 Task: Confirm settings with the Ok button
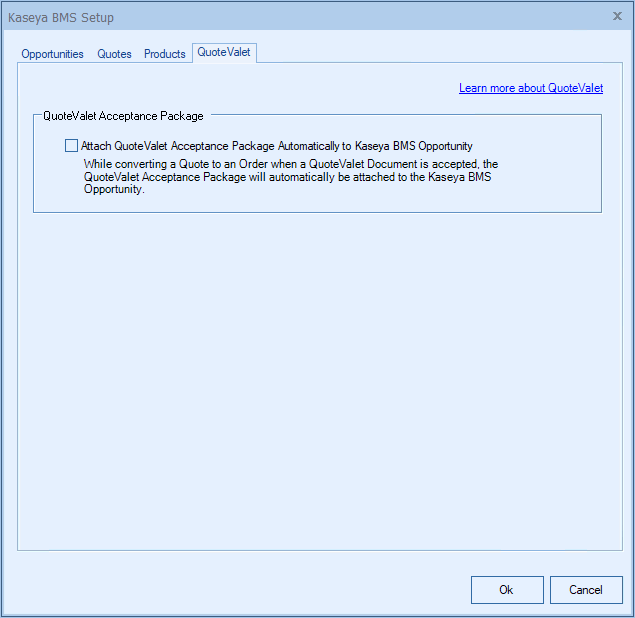click(506, 590)
